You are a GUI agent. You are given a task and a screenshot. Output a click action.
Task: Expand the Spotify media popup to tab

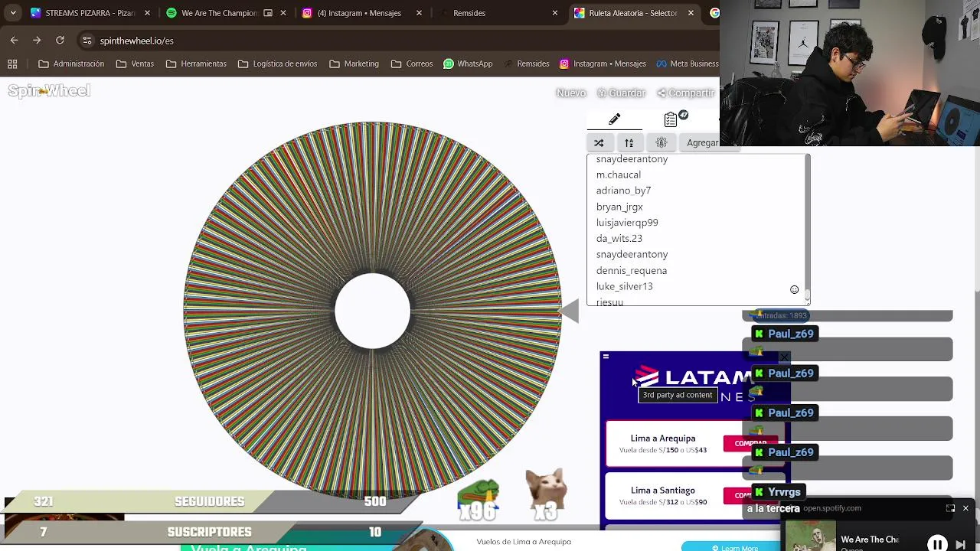[x=950, y=508]
